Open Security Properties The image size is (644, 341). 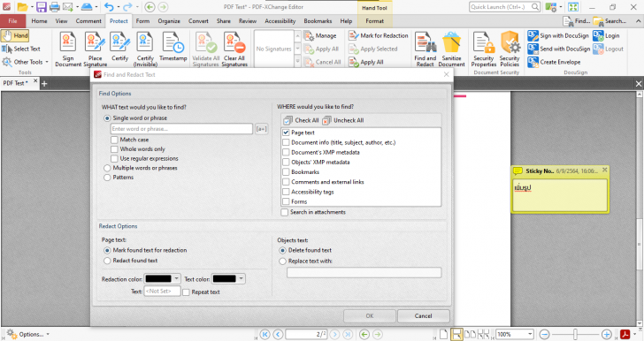tap(483, 49)
